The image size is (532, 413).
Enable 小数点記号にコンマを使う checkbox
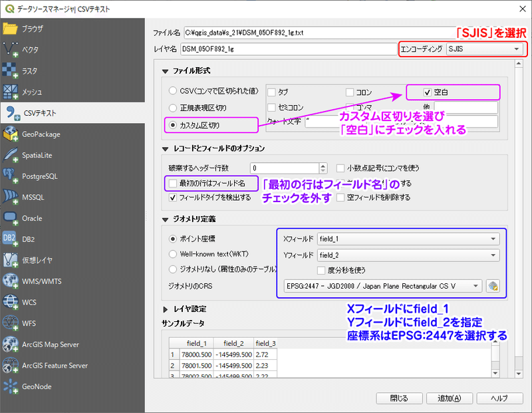340,168
